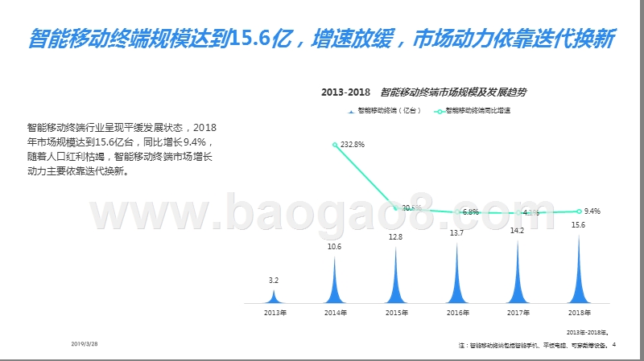Click the 3.2 value label for 2013
The image size is (644, 361).
tap(274, 281)
